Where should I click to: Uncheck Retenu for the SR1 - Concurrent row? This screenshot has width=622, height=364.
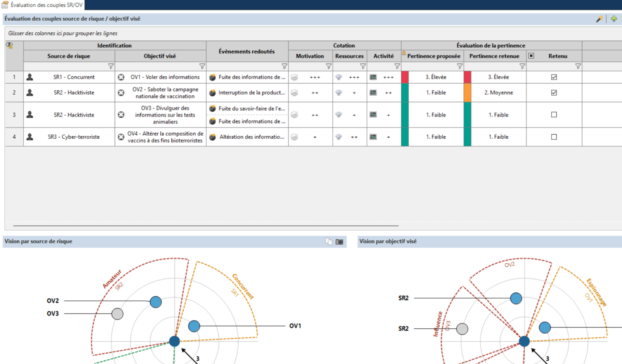[x=554, y=77]
